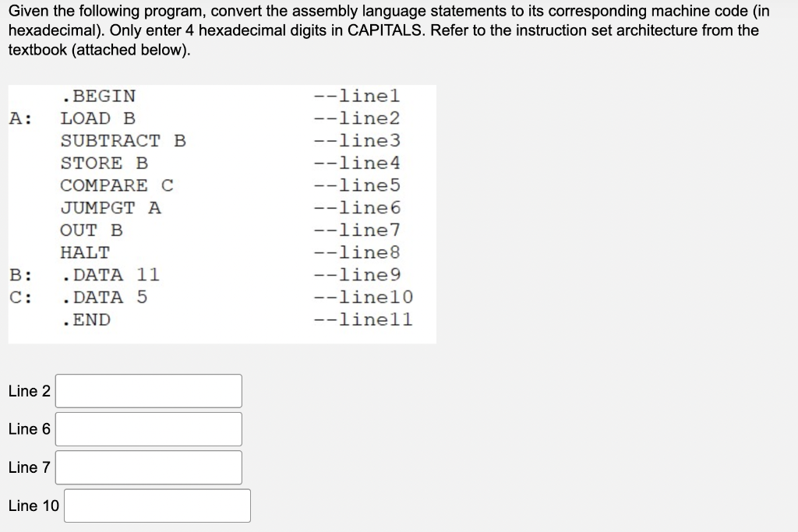The image size is (798, 532).
Task: Select the "Line 6" label text
Action: (29, 428)
